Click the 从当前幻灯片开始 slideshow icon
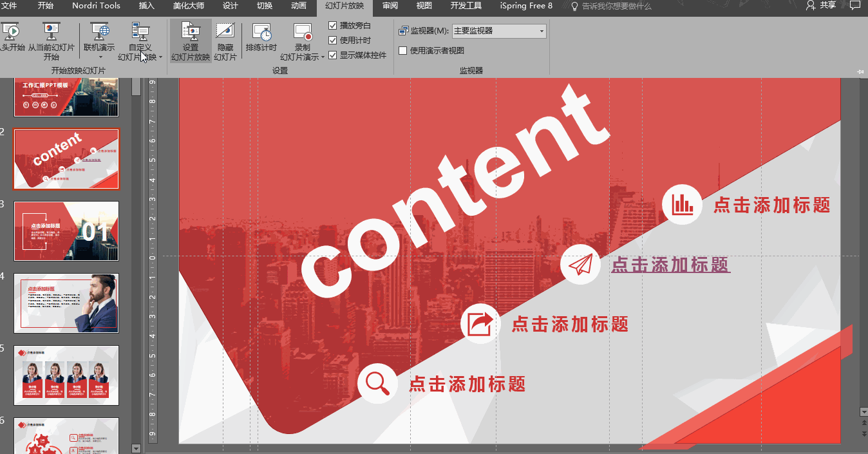The width and height of the screenshot is (868, 454). pyautogui.click(x=51, y=32)
